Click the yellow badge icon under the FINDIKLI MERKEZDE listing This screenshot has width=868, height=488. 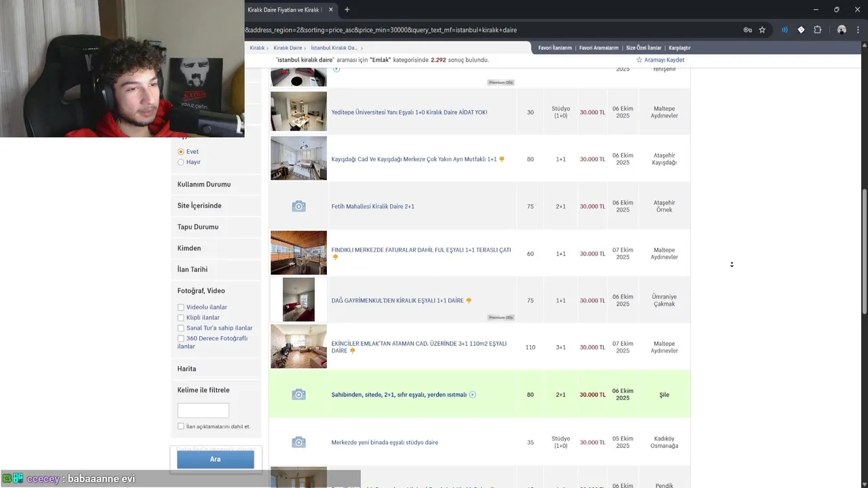(x=335, y=258)
